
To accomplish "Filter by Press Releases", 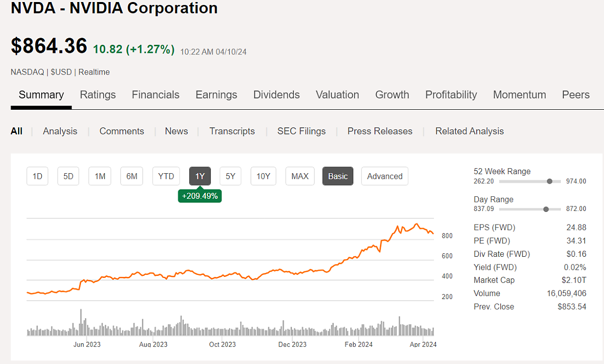I will click(x=380, y=131).
